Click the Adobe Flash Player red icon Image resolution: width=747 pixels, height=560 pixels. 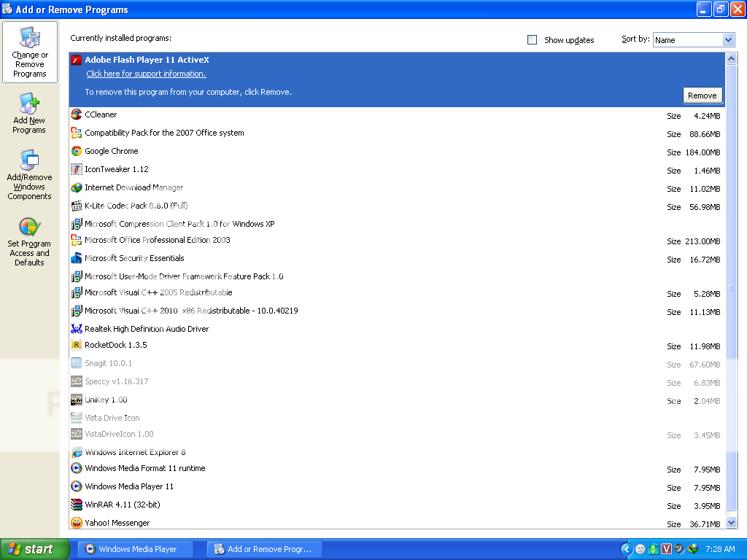point(76,60)
